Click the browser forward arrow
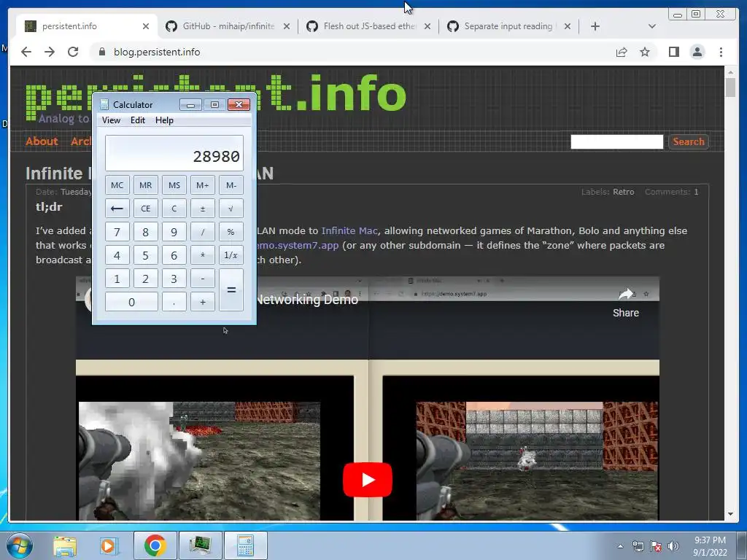The width and height of the screenshot is (747, 560). [x=50, y=52]
